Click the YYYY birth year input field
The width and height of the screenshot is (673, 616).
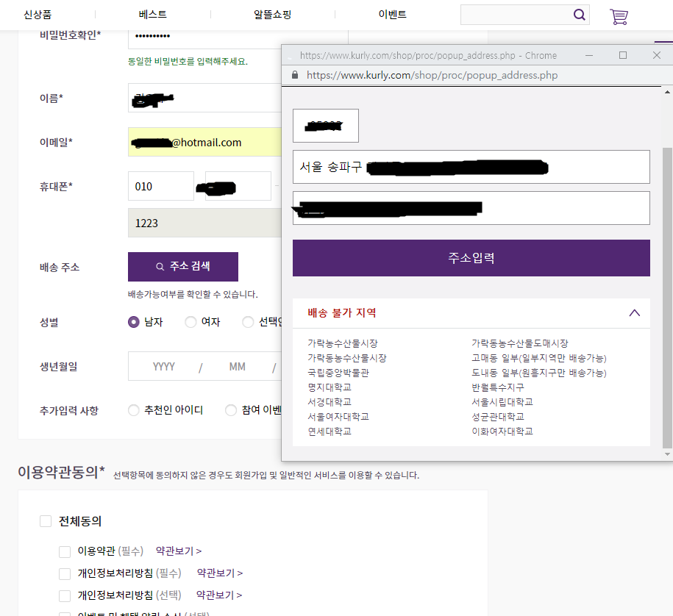click(163, 366)
